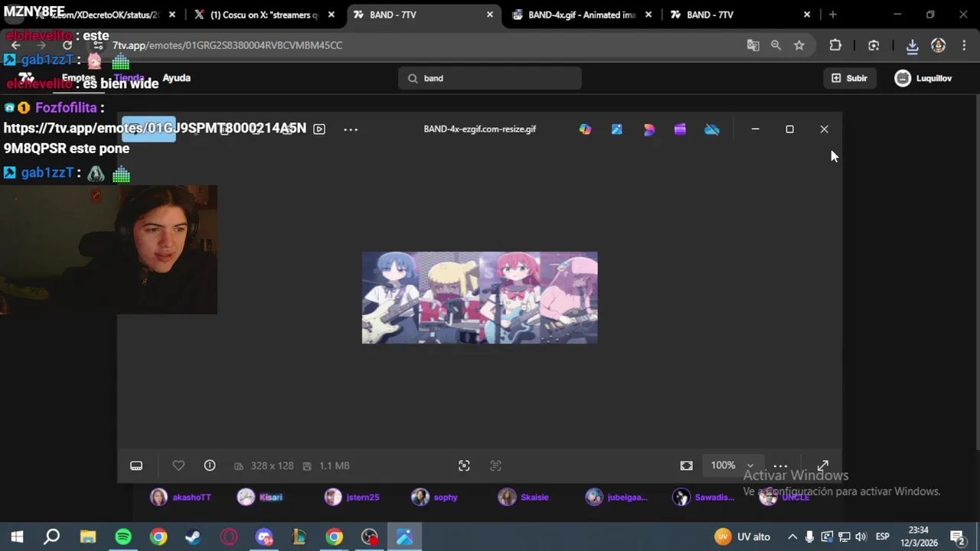The height and width of the screenshot is (551, 980).
Task: Click UV alto weather widget
Action: pos(743,536)
